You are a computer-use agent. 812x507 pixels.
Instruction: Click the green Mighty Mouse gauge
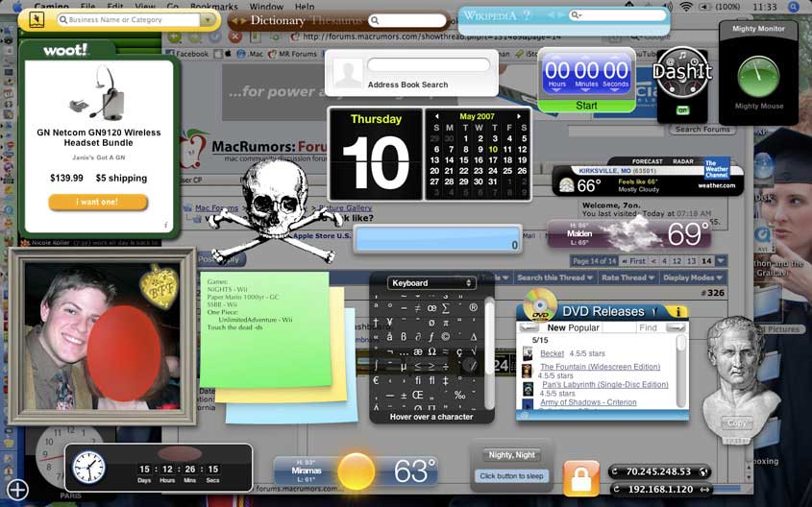(758, 77)
